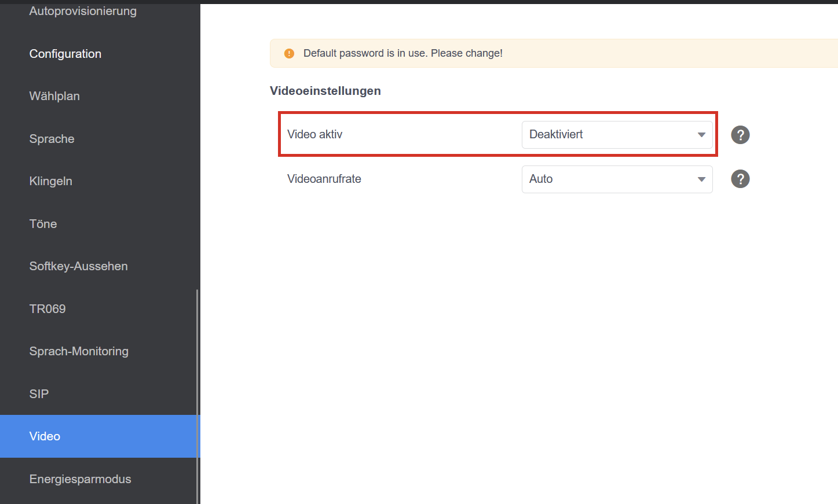Viewport: 838px width, 504px height.
Task: Open Sprach-Monitoring page
Action: pyautogui.click(x=79, y=351)
